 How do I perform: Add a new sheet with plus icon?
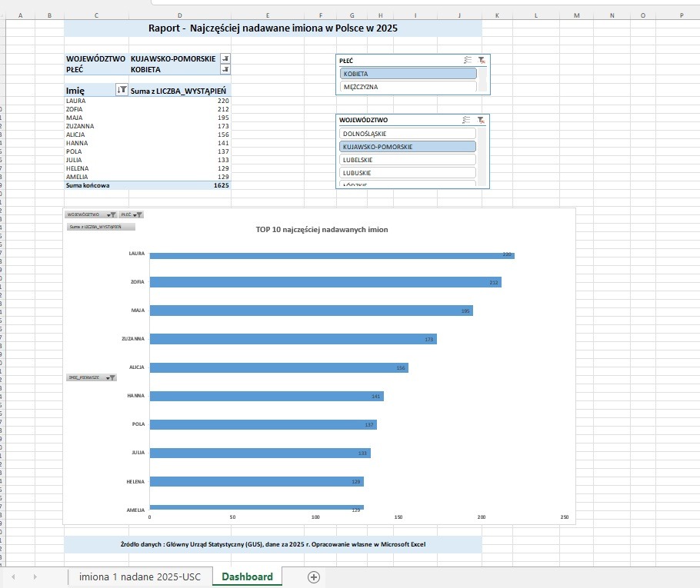pos(314,576)
